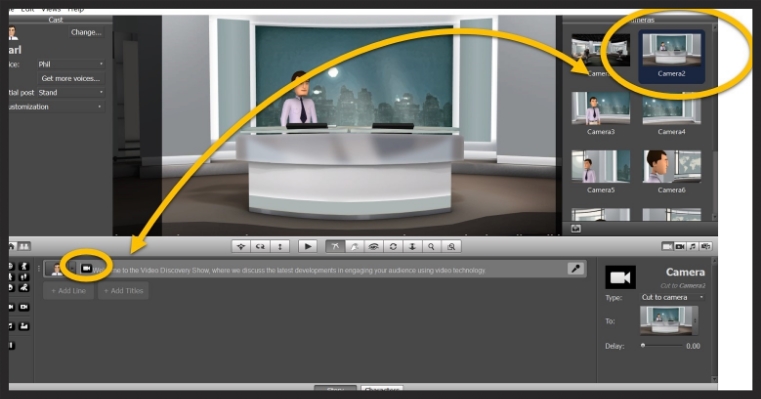The height and width of the screenshot is (399, 761).
Task: Open the voice dropdown showing Phil
Action: [x=70, y=64]
